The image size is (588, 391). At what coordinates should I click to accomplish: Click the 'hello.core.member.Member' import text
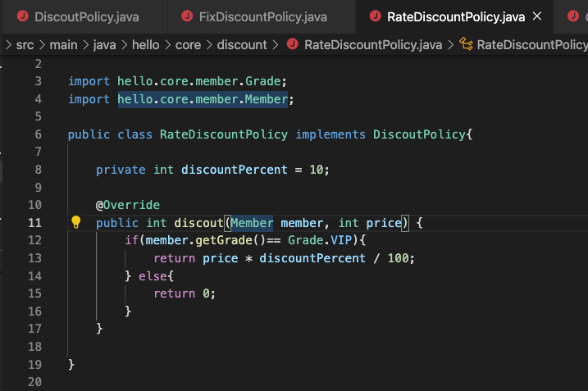pyautogui.click(x=203, y=99)
